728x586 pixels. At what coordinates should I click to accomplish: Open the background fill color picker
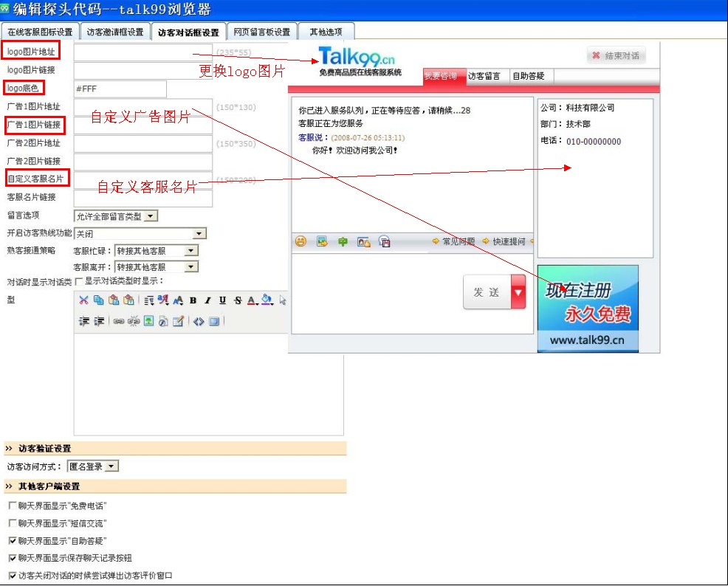pyautogui.click(x=267, y=300)
